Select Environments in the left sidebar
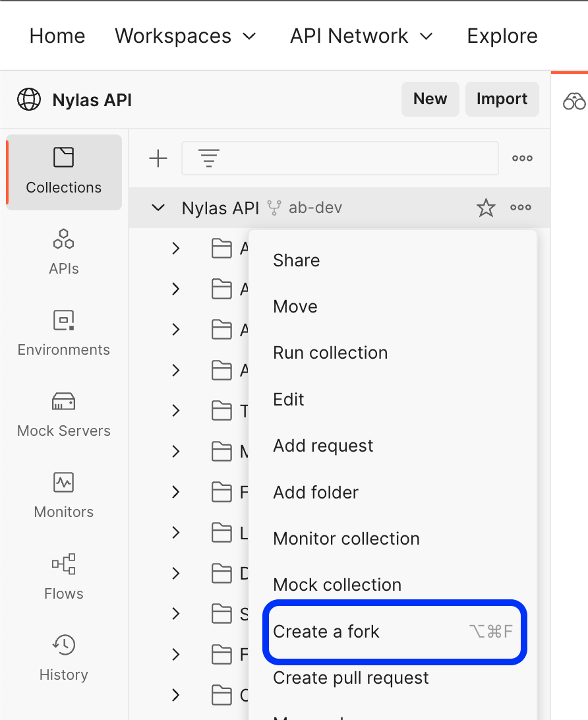The height and width of the screenshot is (720, 588). pos(63,334)
